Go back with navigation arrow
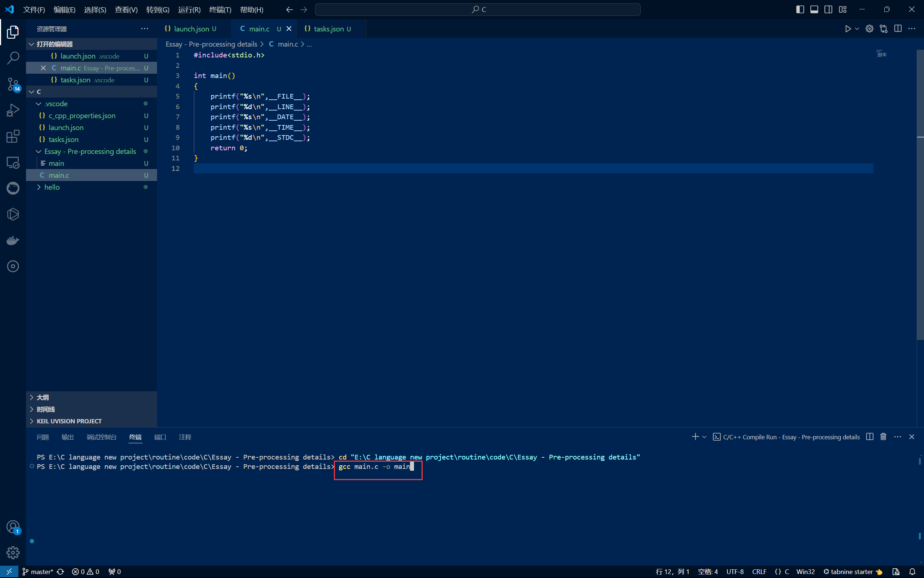Viewport: 924px width, 578px height. point(289,9)
